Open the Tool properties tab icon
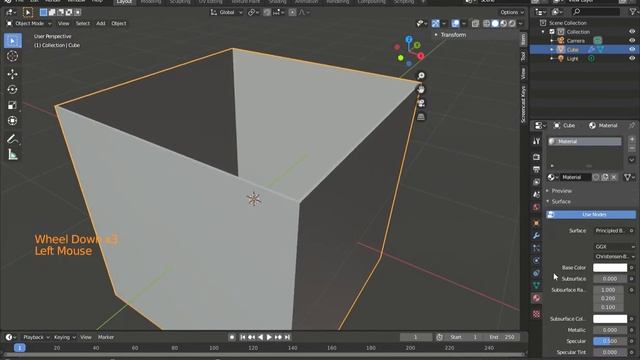Image resolution: width=640 pixels, height=360 pixels. pyautogui.click(x=536, y=141)
